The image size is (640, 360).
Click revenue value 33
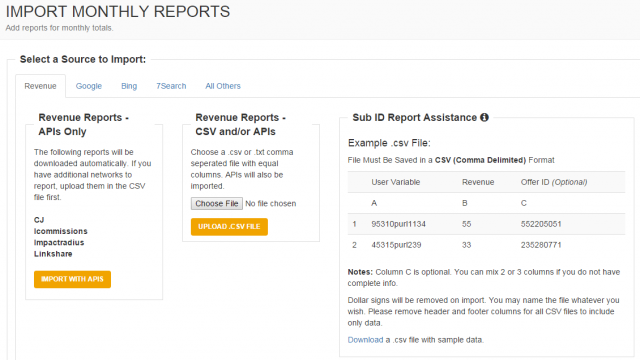pyautogui.click(x=467, y=245)
